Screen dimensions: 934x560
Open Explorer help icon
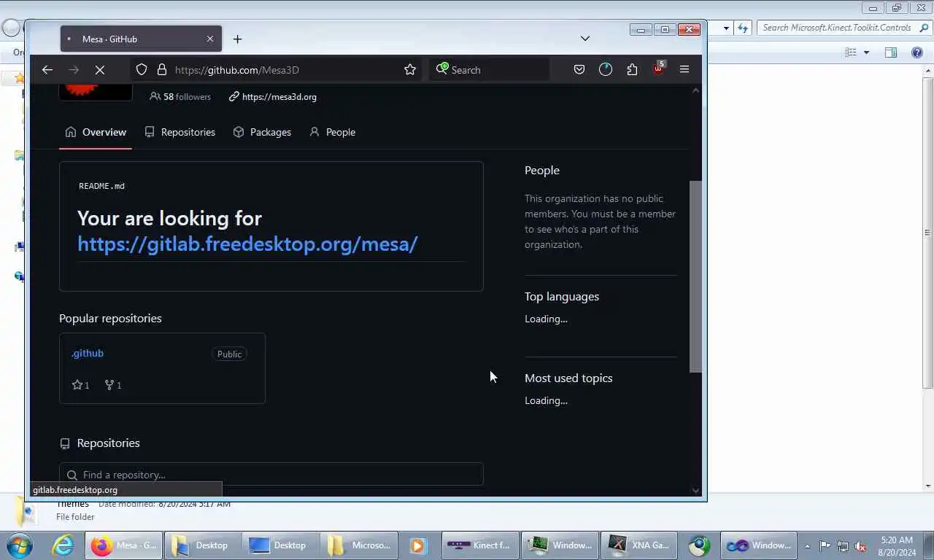tap(917, 52)
